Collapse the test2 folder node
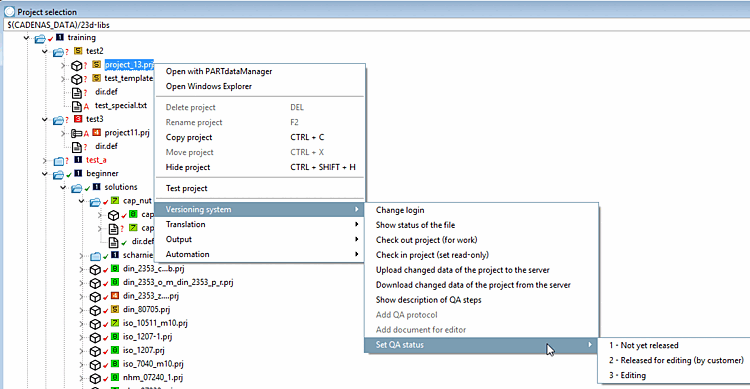750x389 pixels. click(x=44, y=51)
